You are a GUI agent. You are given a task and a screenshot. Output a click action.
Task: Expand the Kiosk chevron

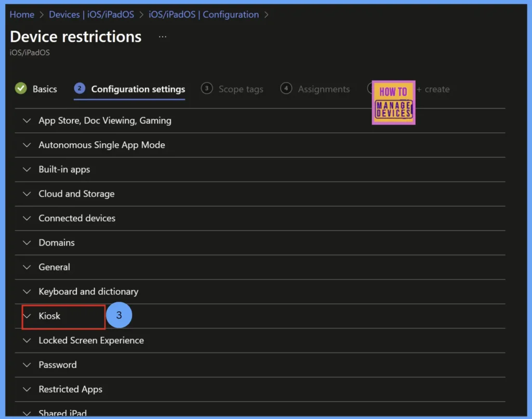click(x=27, y=316)
